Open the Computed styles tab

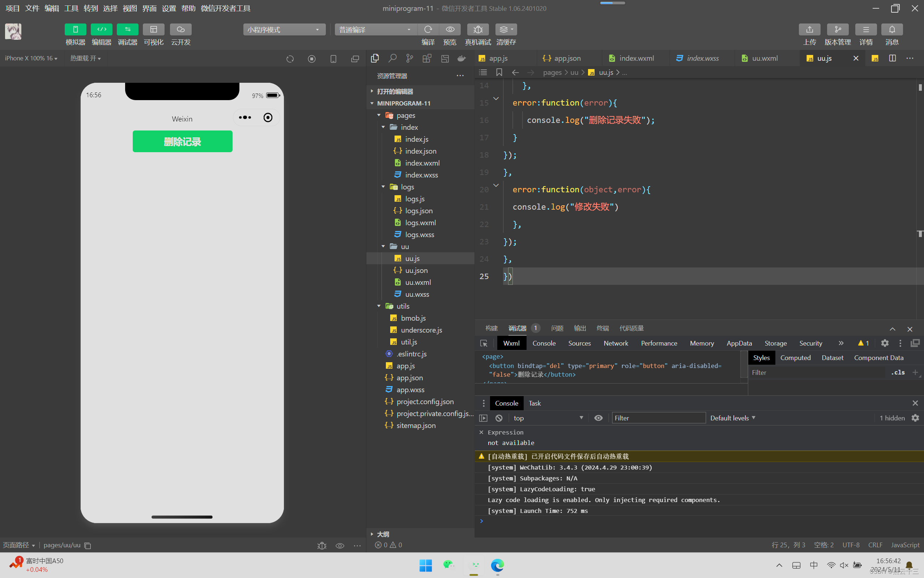click(795, 358)
